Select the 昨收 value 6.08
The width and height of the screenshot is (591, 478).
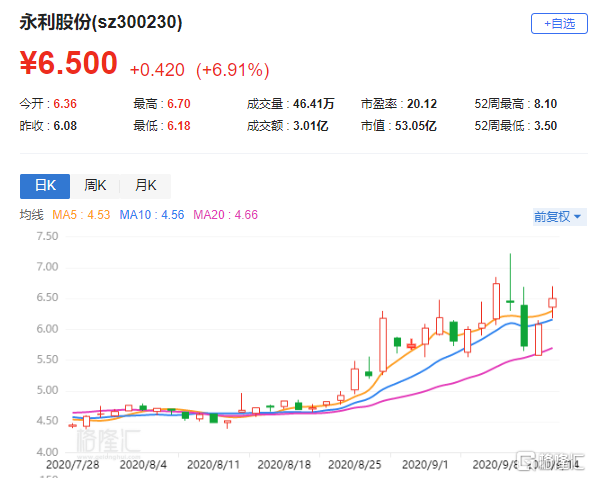pyautogui.click(x=65, y=126)
